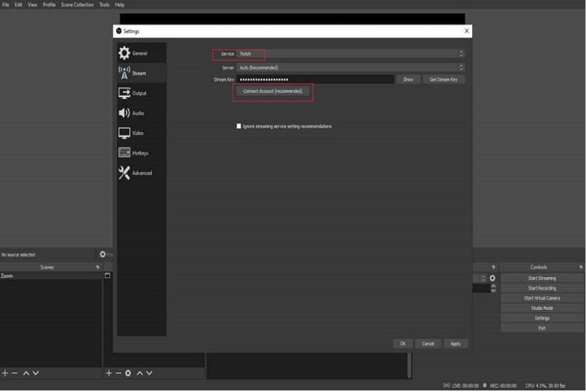The image size is (586, 392).
Task: Add a new scene with the plus icon
Action: pos(5,373)
